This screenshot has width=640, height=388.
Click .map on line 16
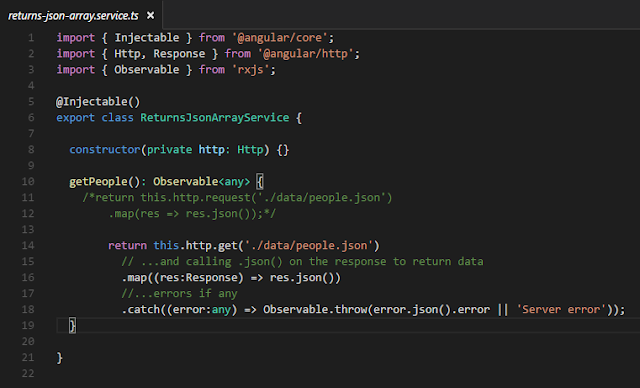pos(134,278)
